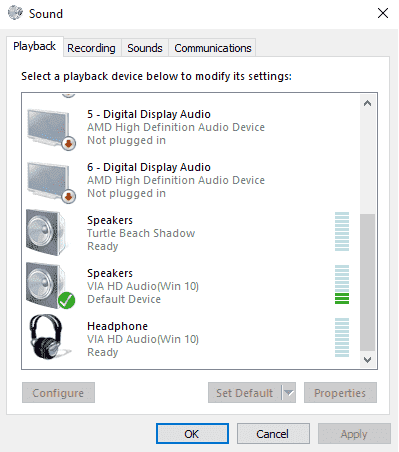Open the Set Default dropdown arrow
Viewport: 399px width, 452px height.
289,393
